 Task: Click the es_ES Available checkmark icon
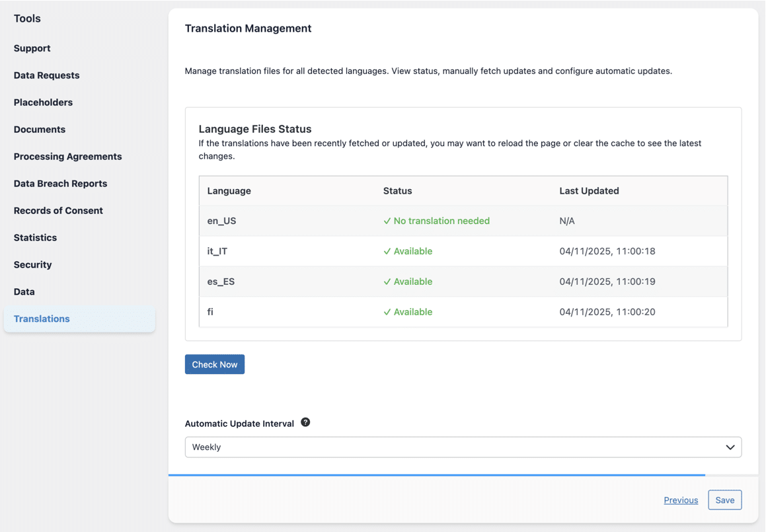tap(387, 282)
